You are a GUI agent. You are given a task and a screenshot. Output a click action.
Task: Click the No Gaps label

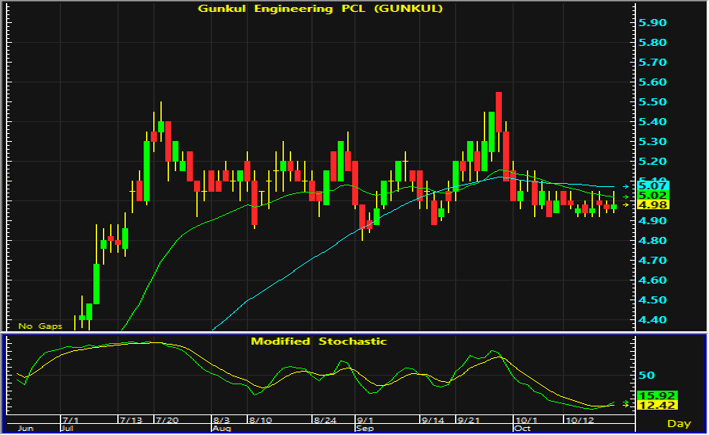(40, 326)
